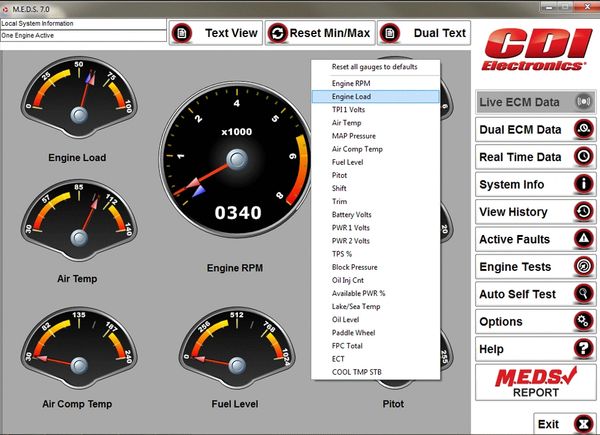Click the Engine Load gauge dial
Viewport: 600px width, 435px height.
79,97
